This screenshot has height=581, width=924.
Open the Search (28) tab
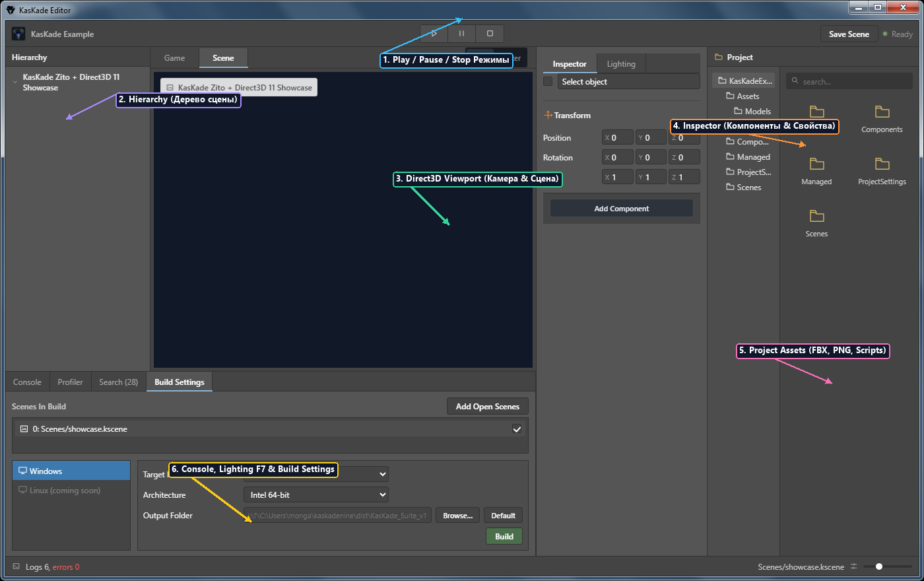(118, 382)
